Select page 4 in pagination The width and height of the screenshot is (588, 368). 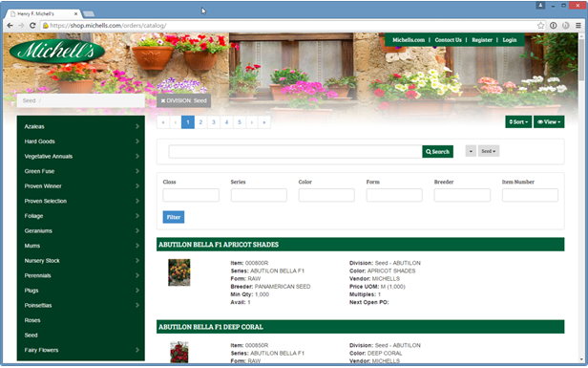(x=226, y=122)
